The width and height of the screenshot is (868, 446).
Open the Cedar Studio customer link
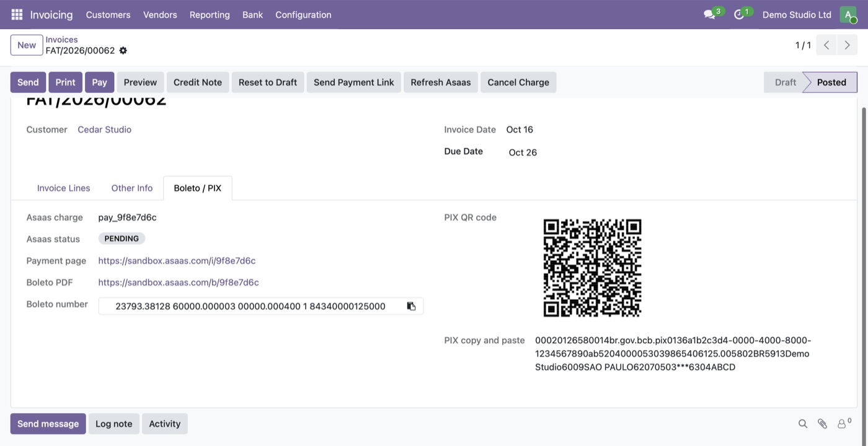click(x=104, y=129)
